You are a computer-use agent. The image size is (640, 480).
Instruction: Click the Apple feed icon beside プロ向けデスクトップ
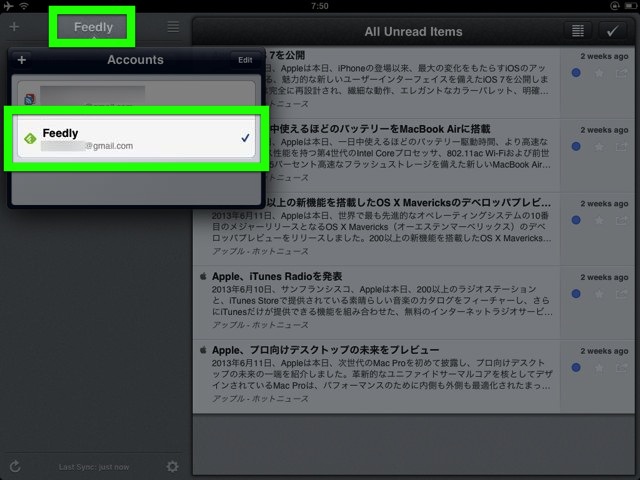pyautogui.click(x=203, y=350)
